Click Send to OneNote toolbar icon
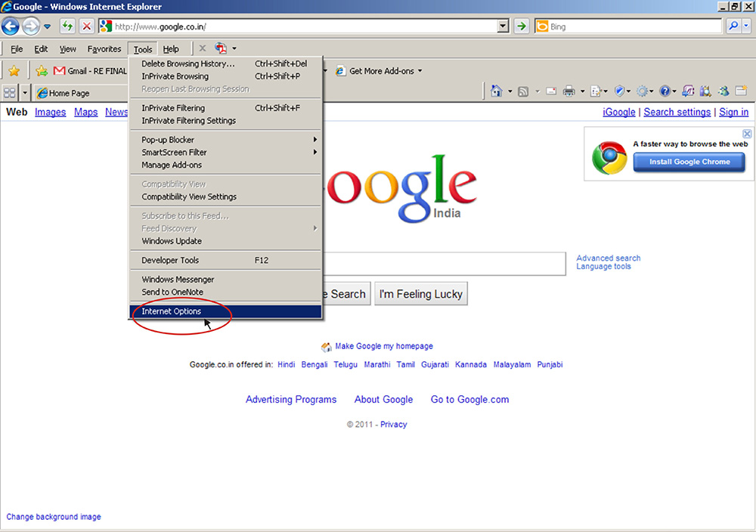The height and width of the screenshot is (532, 756). [688, 91]
